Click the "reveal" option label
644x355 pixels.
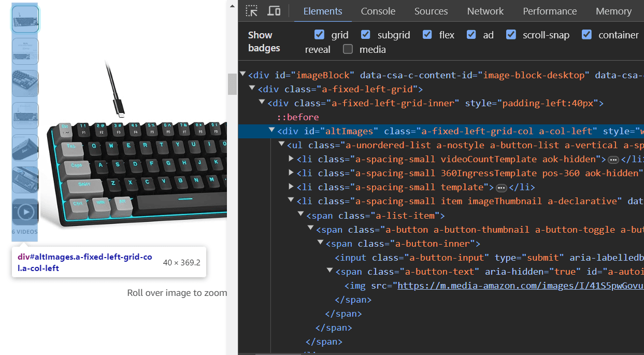pos(318,49)
